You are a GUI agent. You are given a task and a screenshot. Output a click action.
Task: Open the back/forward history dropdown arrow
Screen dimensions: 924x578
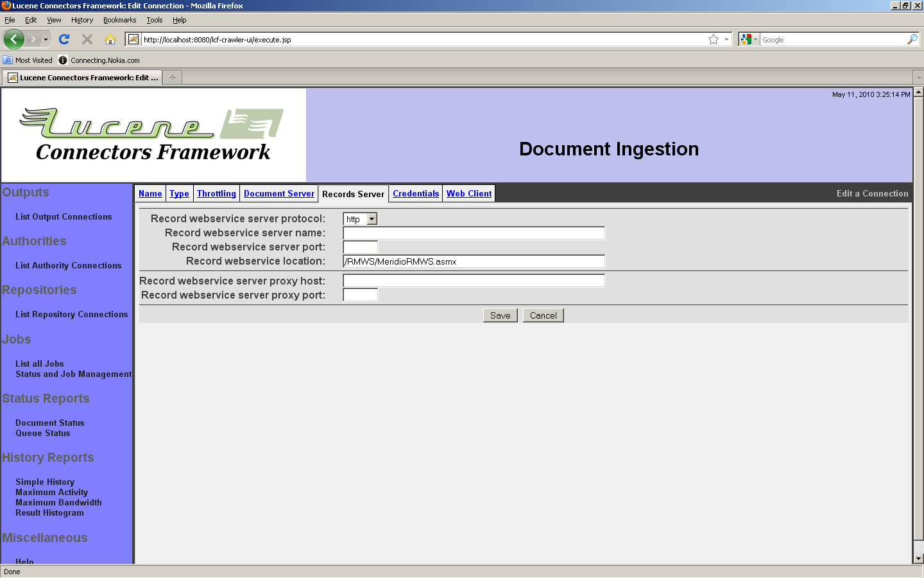(46, 39)
